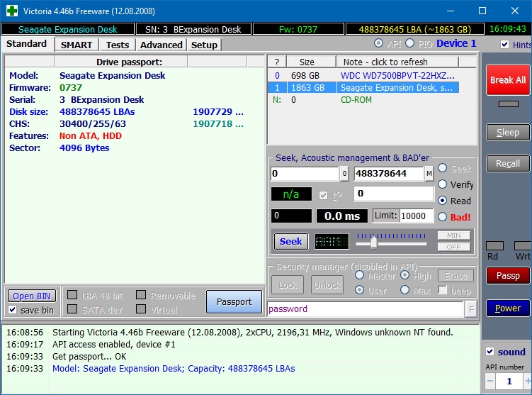Click the API access enabled log line

tap(113, 345)
